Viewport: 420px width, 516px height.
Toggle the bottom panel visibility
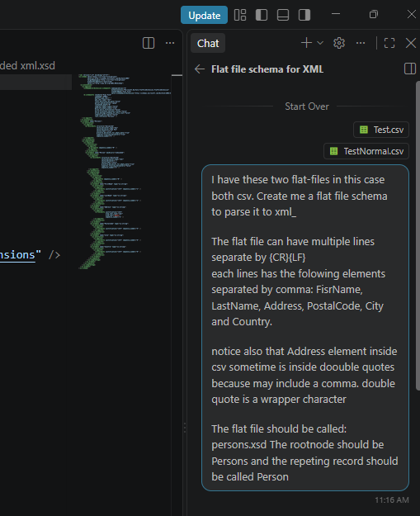point(283,15)
